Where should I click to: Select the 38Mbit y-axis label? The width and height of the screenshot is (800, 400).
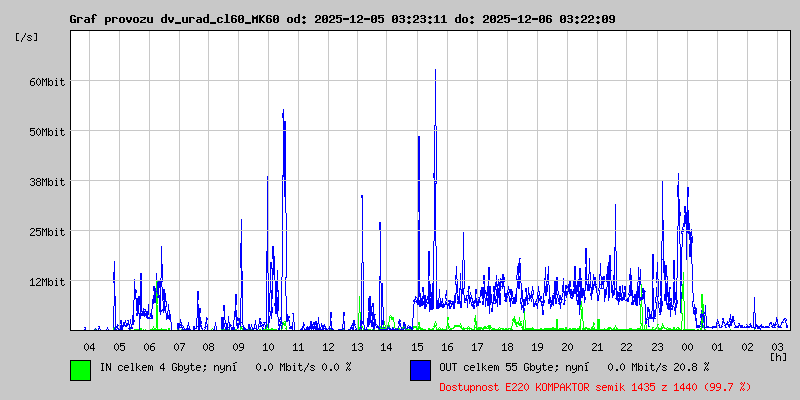47,182
